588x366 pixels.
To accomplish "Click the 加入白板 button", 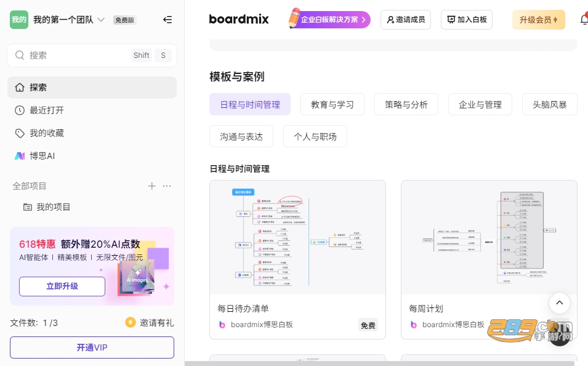I will coord(467,20).
